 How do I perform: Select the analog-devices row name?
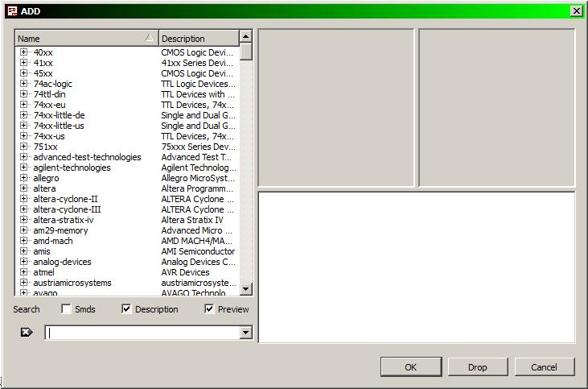click(62, 262)
